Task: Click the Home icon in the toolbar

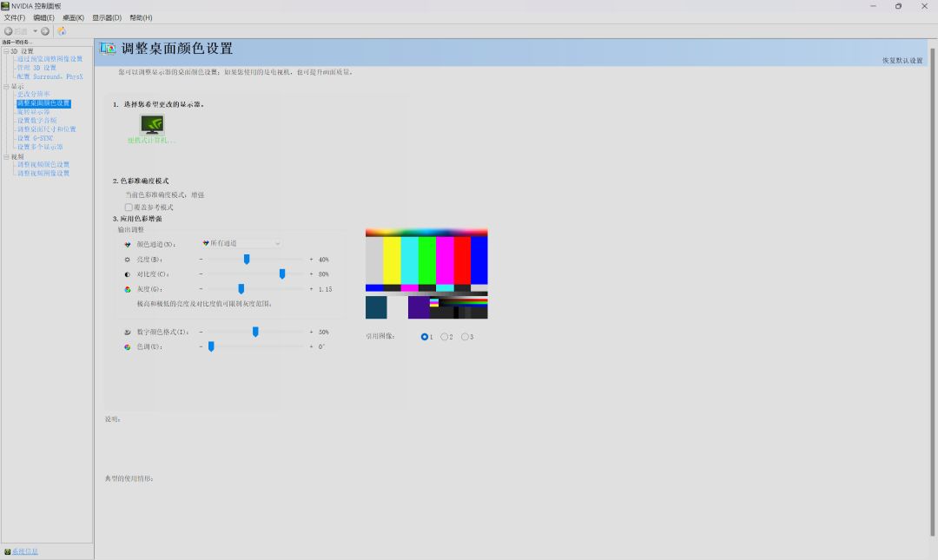Action: pos(62,31)
